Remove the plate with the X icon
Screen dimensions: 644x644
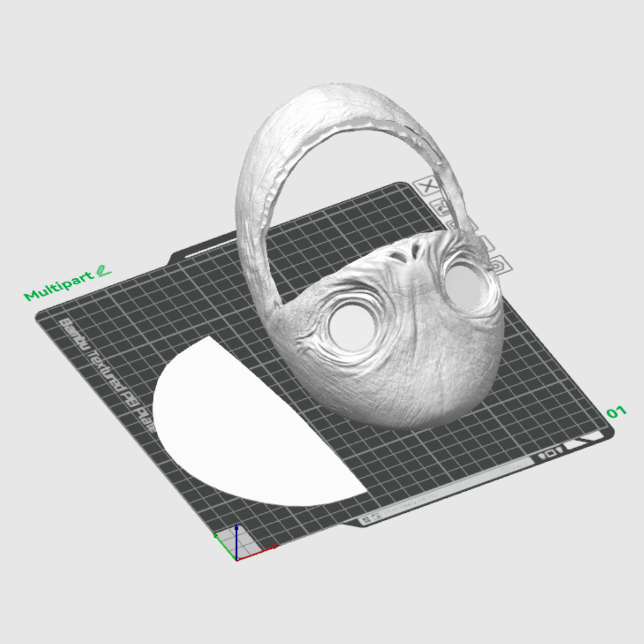coord(427,186)
